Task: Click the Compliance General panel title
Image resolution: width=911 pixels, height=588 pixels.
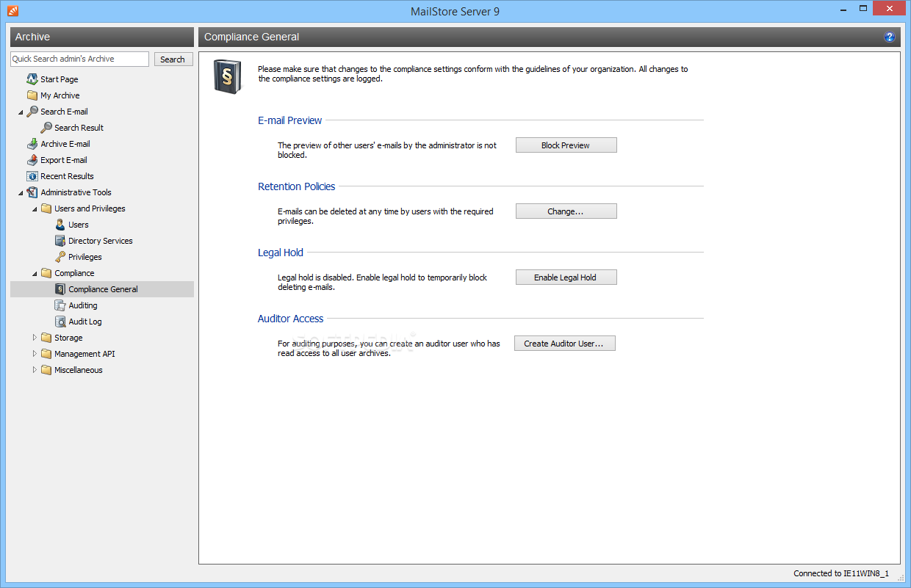Action: click(x=252, y=37)
